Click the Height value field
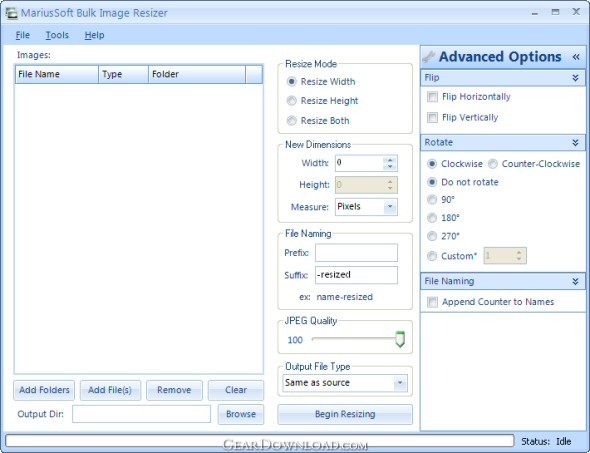 pyautogui.click(x=359, y=185)
